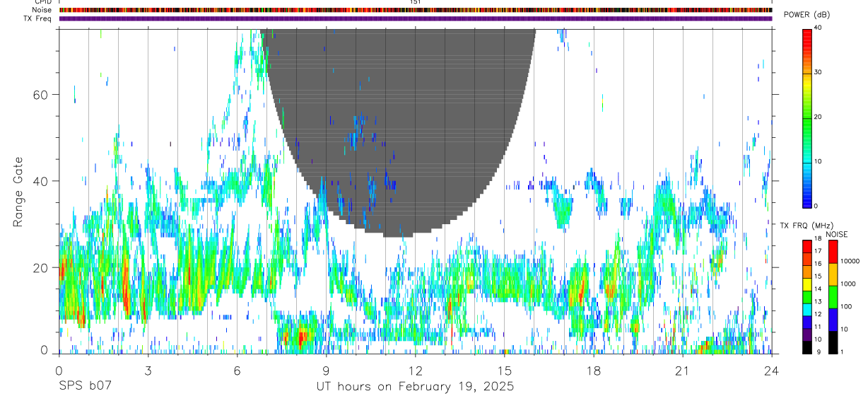Select the 20 tick on Range Gate axis
Viewport: 868px width, 401px height.
tap(42, 267)
